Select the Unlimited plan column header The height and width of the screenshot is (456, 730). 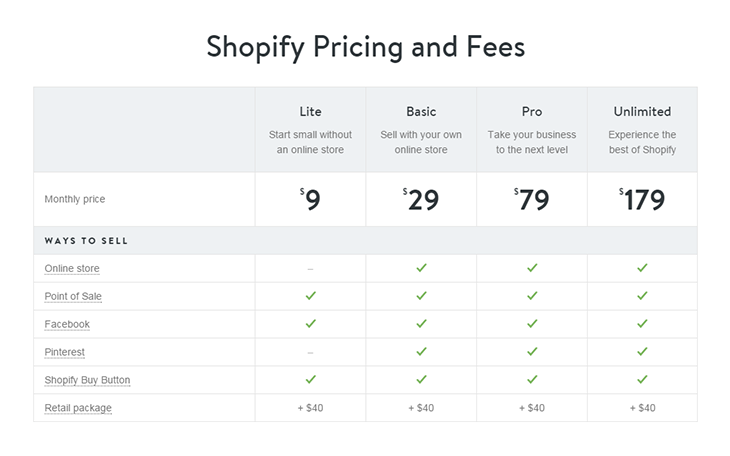pyautogui.click(x=642, y=111)
